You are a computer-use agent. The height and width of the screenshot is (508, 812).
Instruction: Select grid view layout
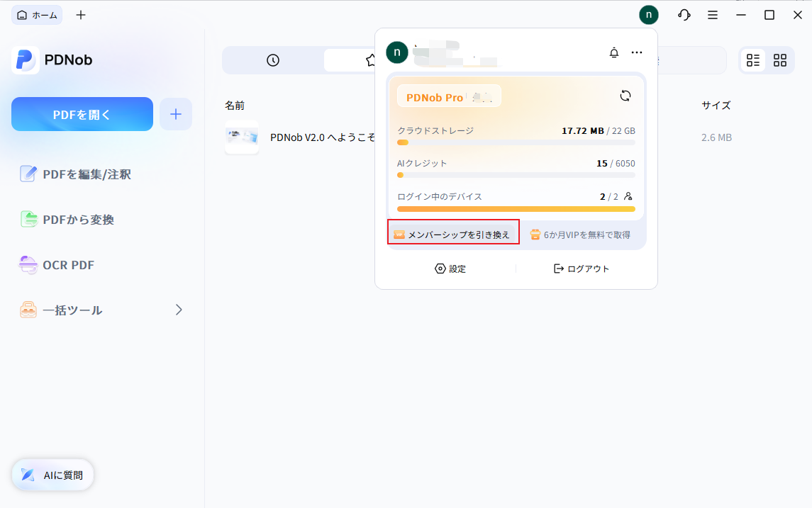pyautogui.click(x=780, y=60)
